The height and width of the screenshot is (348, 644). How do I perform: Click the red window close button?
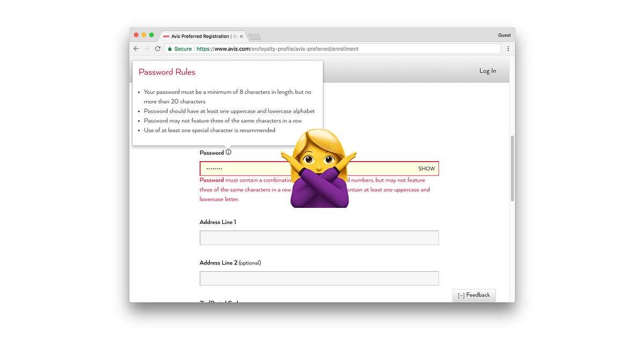[x=136, y=35]
